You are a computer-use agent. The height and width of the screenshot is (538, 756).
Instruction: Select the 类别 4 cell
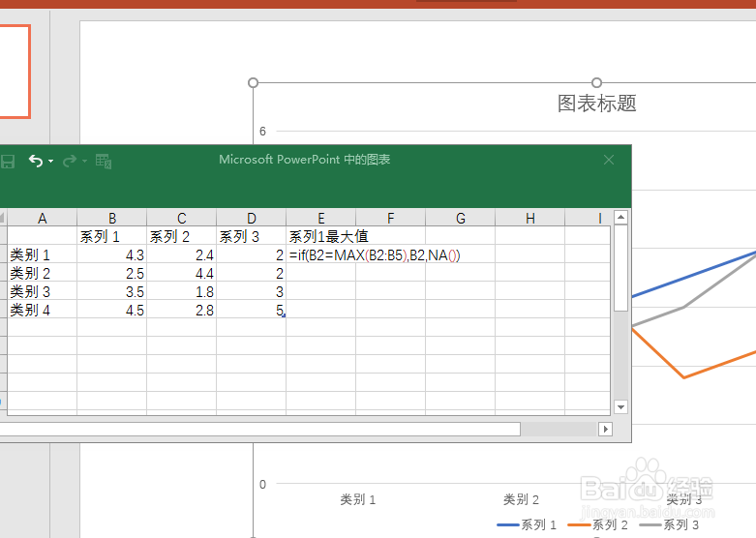[x=42, y=310]
